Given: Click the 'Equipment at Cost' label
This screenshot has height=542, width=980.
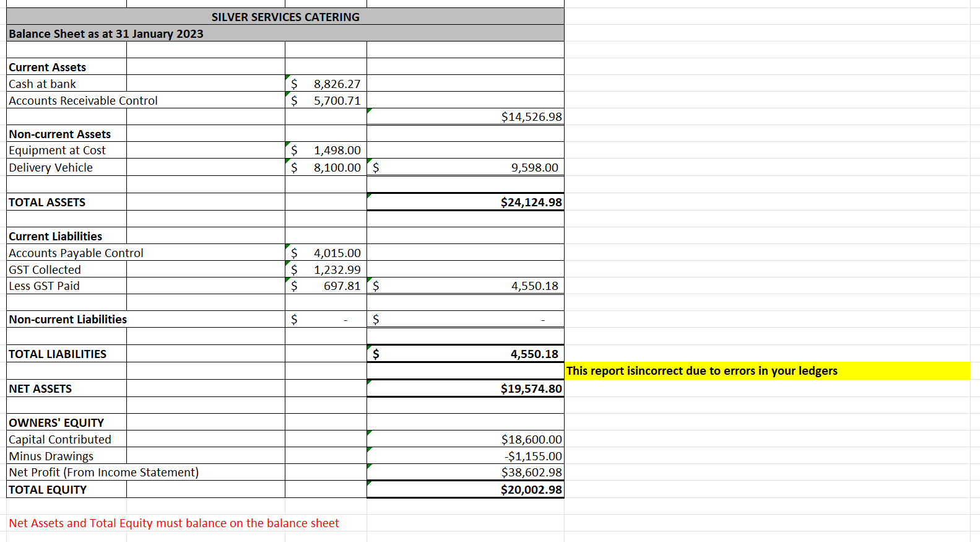Looking at the screenshot, I should pyautogui.click(x=57, y=150).
